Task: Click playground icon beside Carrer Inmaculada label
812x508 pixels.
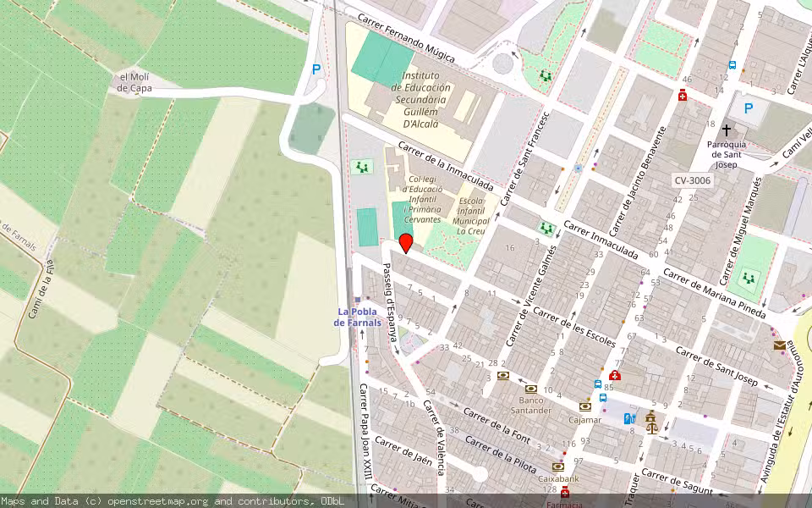Action: click(x=546, y=228)
